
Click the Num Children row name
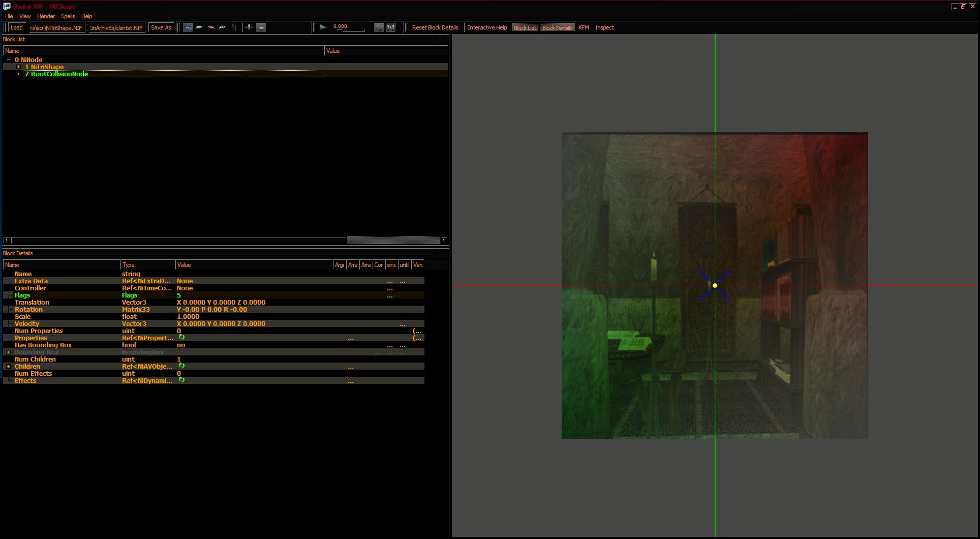tap(35, 359)
